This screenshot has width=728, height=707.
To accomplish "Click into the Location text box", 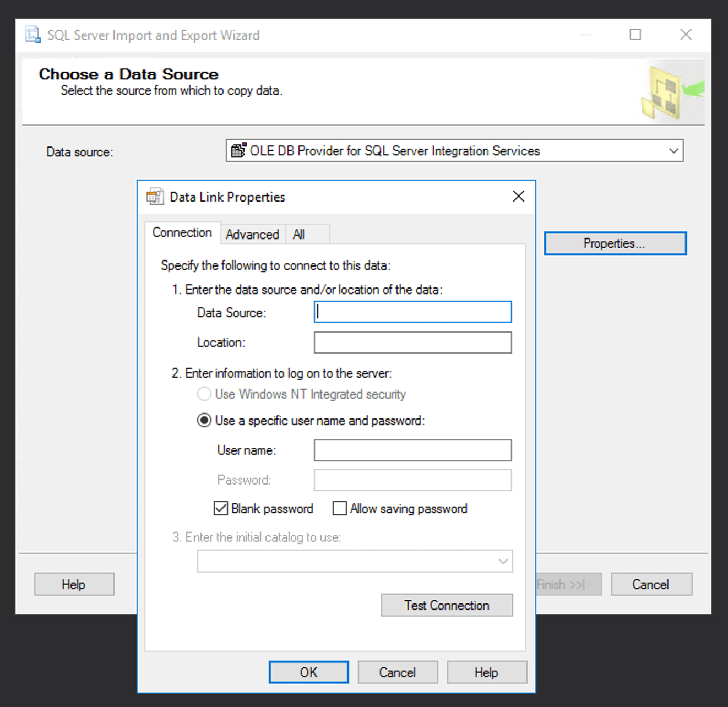I will [412, 342].
